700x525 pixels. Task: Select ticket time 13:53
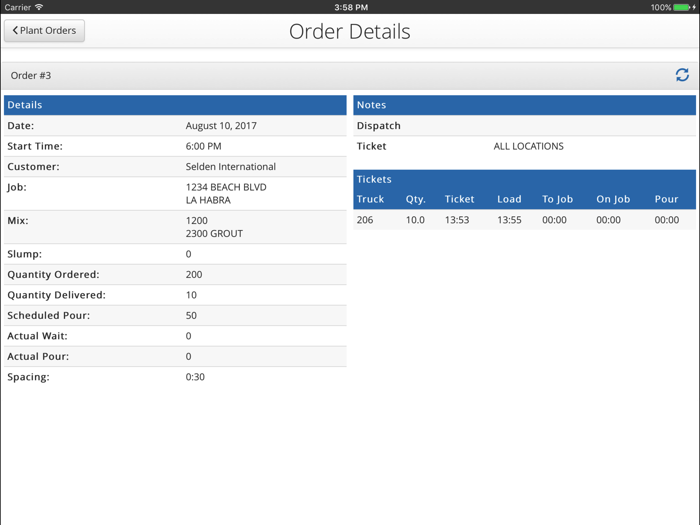[457, 220]
